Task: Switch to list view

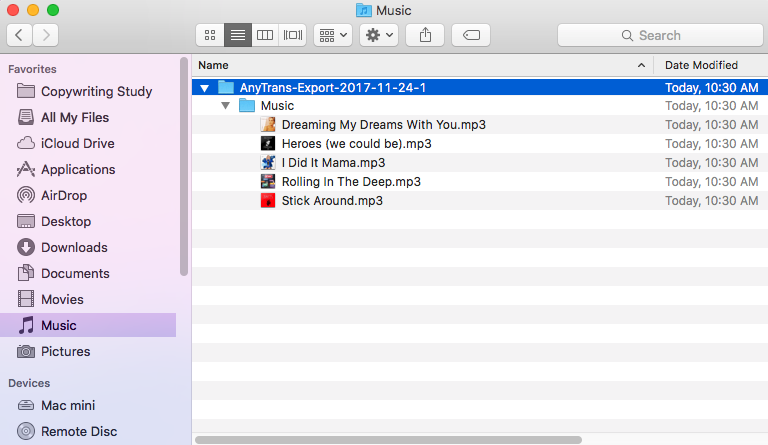Action: 238,35
